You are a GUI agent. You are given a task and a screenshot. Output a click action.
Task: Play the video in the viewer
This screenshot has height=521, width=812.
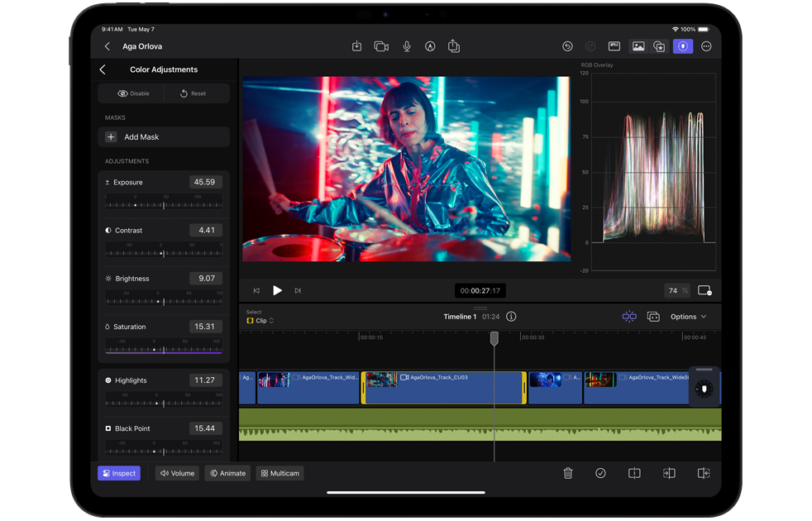[277, 290]
